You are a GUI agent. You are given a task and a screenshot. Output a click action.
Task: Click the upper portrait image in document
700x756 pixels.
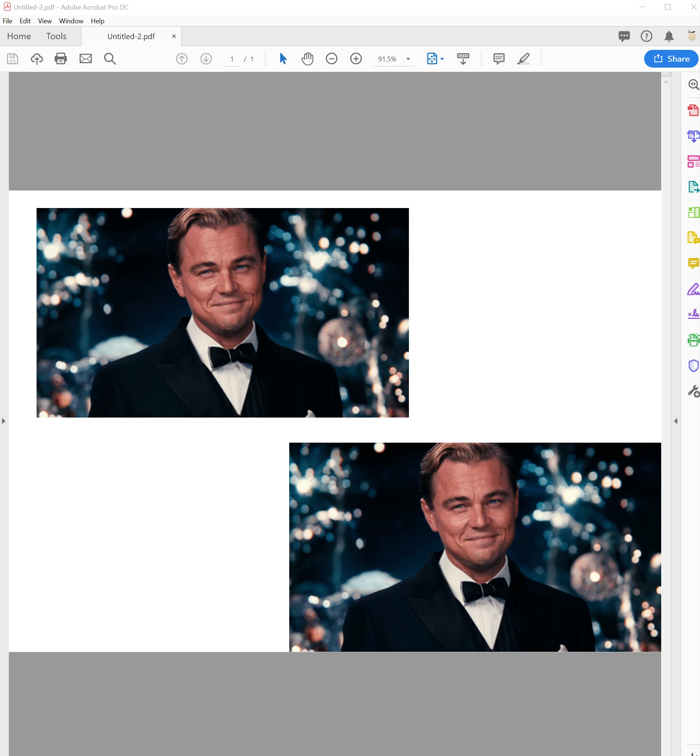[x=223, y=313]
